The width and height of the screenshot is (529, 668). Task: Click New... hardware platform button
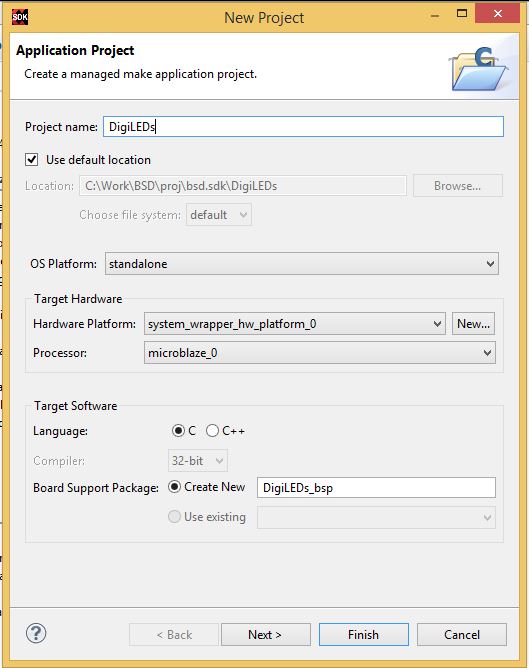coord(473,324)
